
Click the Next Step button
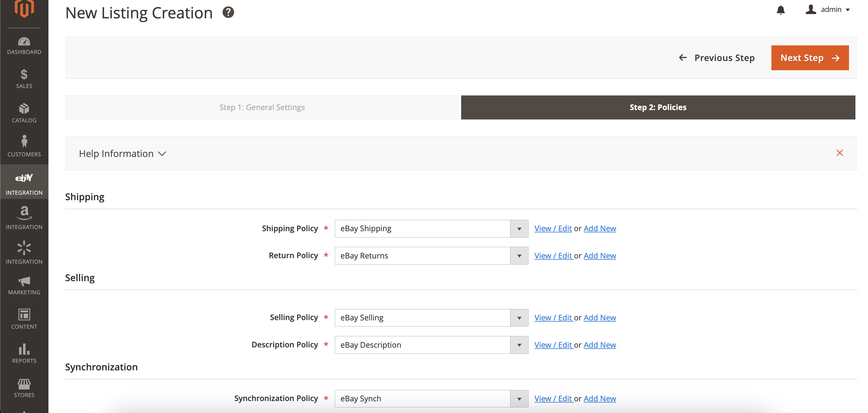810,58
